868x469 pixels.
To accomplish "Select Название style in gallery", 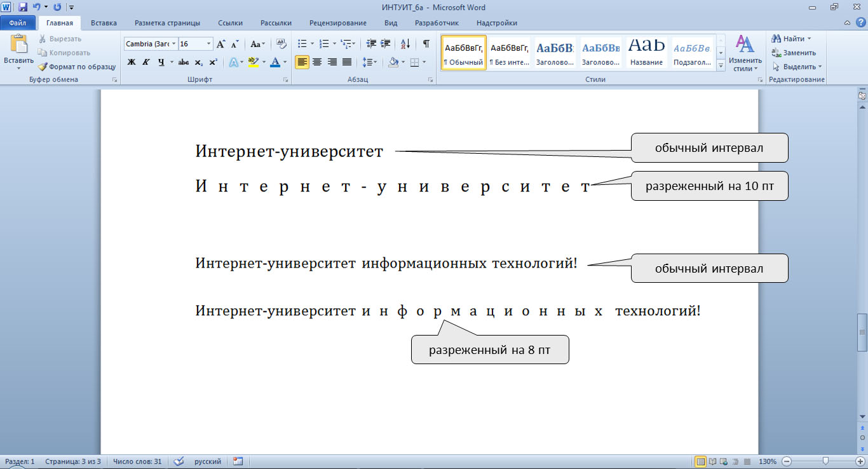I will [648, 53].
